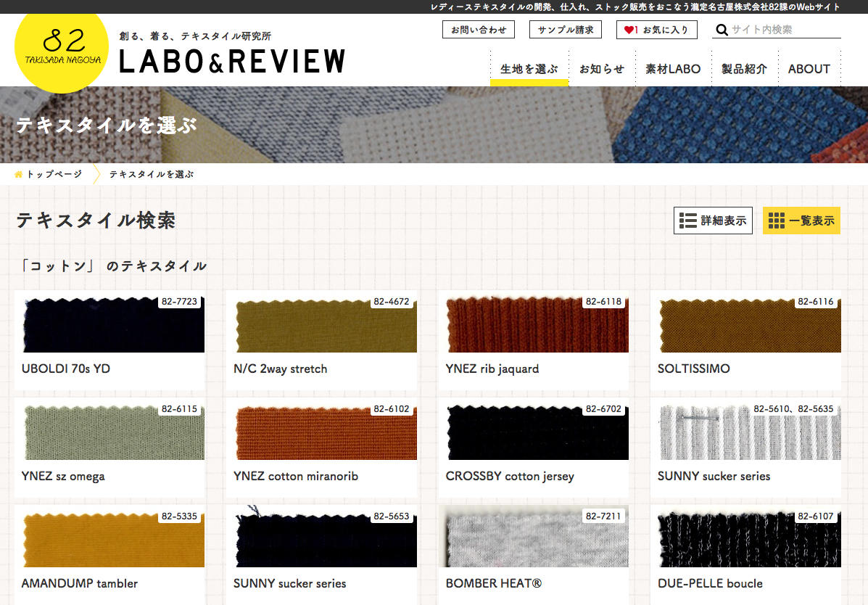Select the rust YNEZ rib jaquard fabric
Image resolution: width=868 pixels, height=605 pixels.
(534, 324)
